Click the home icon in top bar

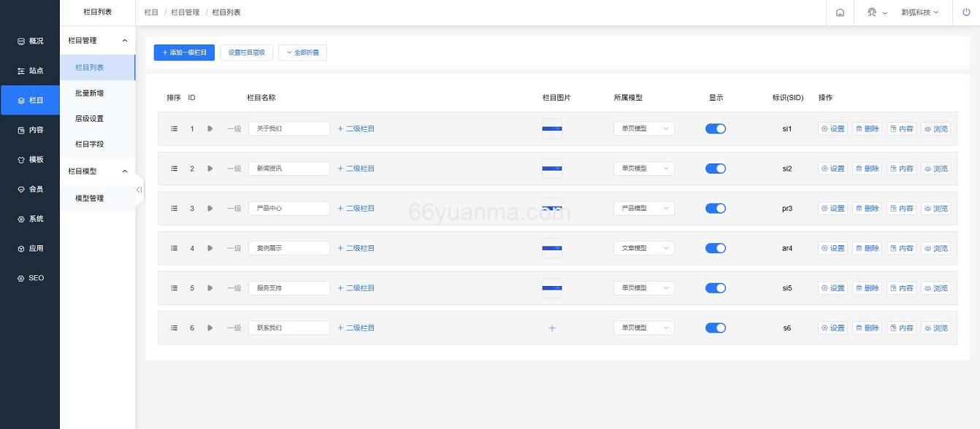840,12
